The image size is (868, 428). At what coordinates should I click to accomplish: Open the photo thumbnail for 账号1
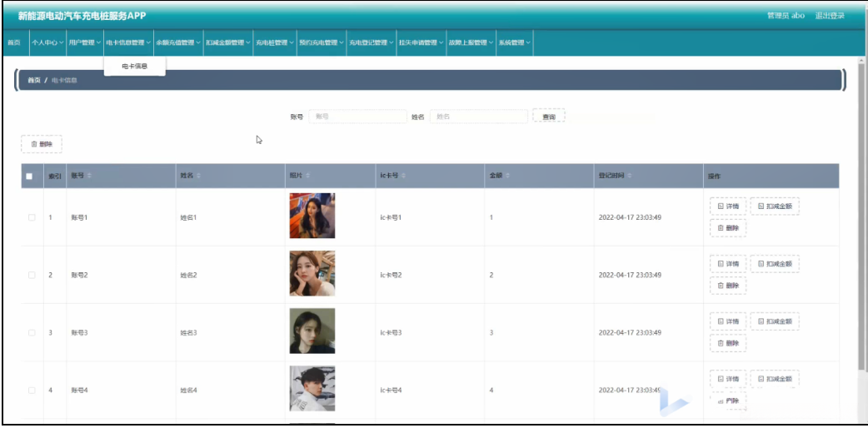(312, 216)
